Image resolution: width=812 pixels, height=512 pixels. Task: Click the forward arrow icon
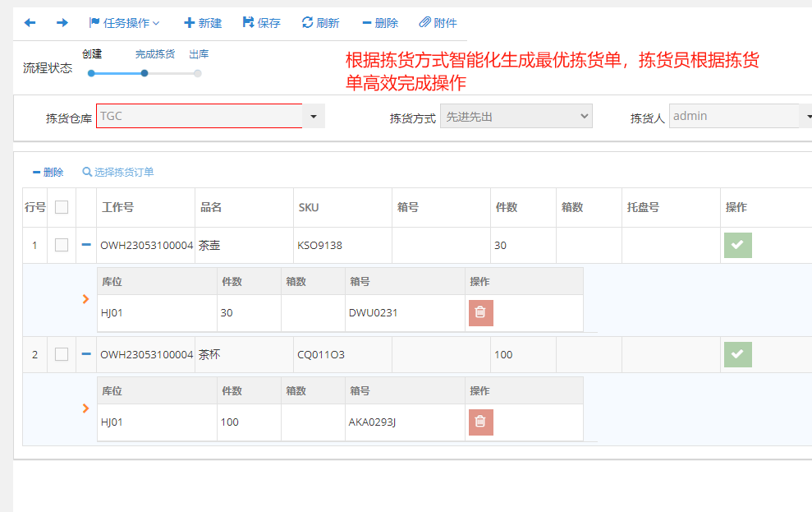[62, 23]
